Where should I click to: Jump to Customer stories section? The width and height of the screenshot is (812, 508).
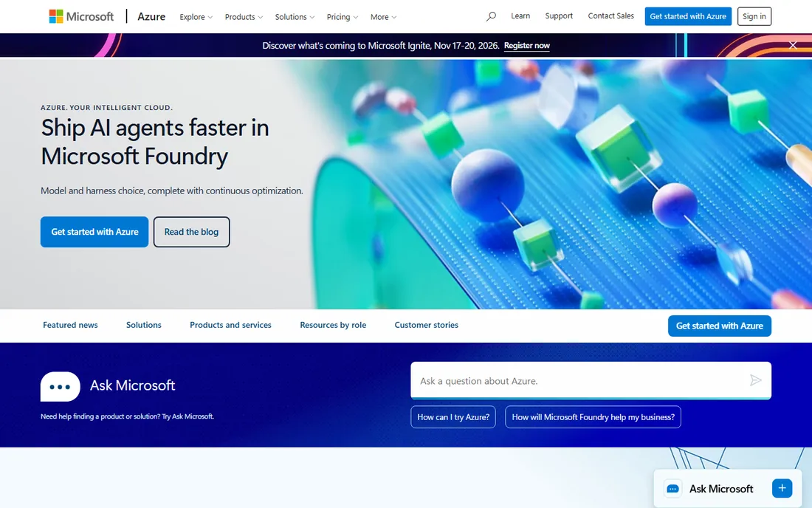click(426, 325)
